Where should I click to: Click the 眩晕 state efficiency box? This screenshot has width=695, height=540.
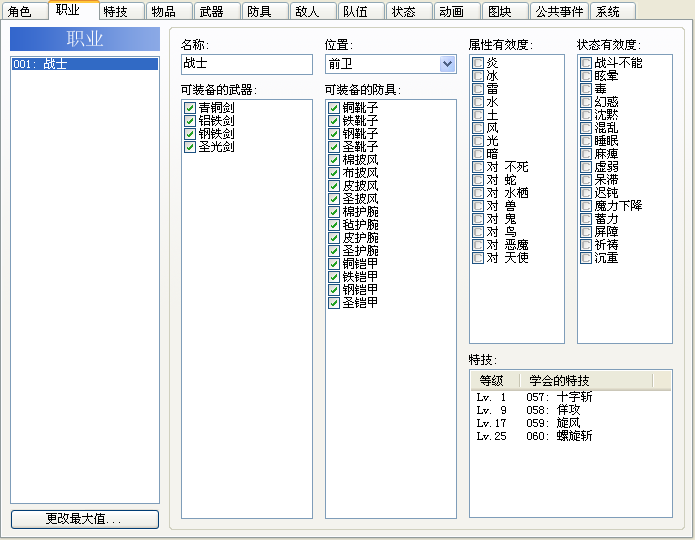pos(586,76)
